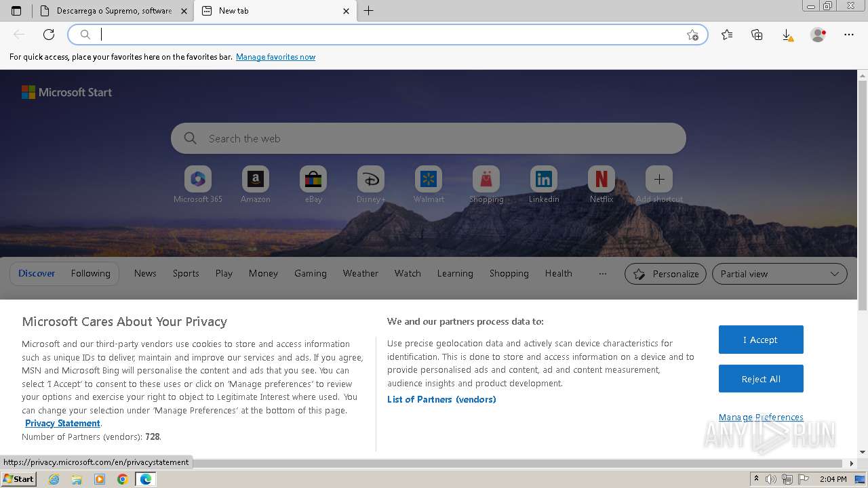Open the Amazon shortcut
868x488 pixels.
click(x=256, y=184)
